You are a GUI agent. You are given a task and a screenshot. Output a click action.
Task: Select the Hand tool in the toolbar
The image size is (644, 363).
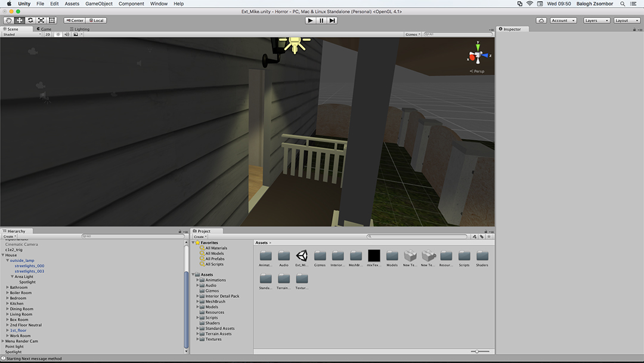8,20
